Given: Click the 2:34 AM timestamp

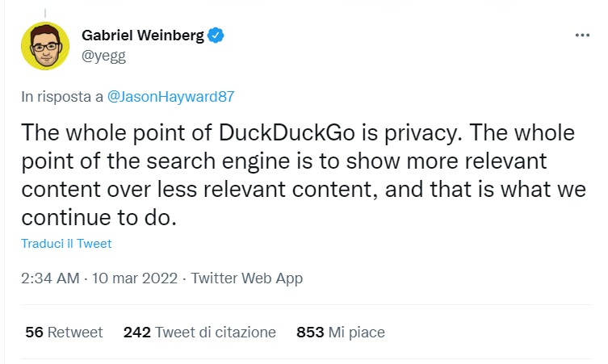Looking at the screenshot, I should [x=50, y=278].
